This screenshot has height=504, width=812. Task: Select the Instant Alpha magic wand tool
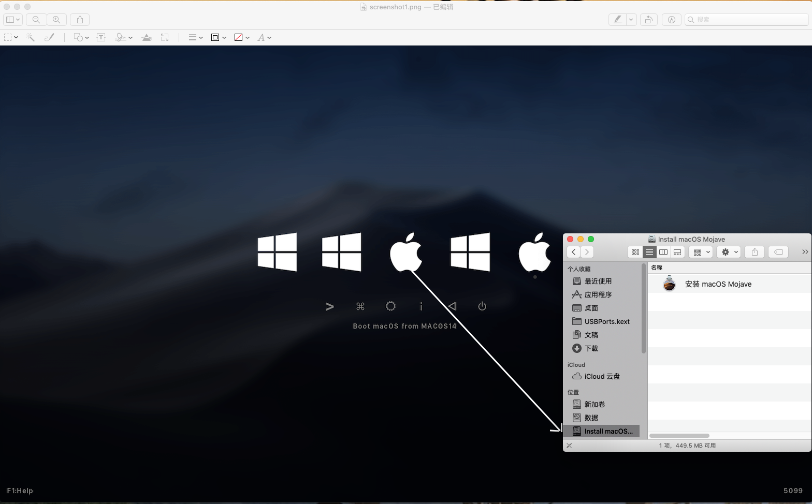pyautogui.click(x=30, y=37)
